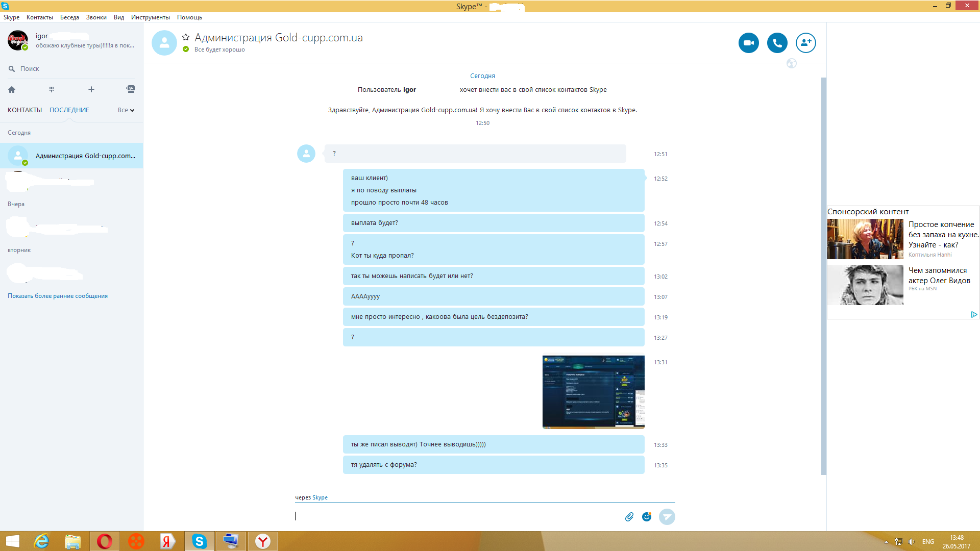
Task: Click Показать более ранние сообщения link
Action: point(58,296)
